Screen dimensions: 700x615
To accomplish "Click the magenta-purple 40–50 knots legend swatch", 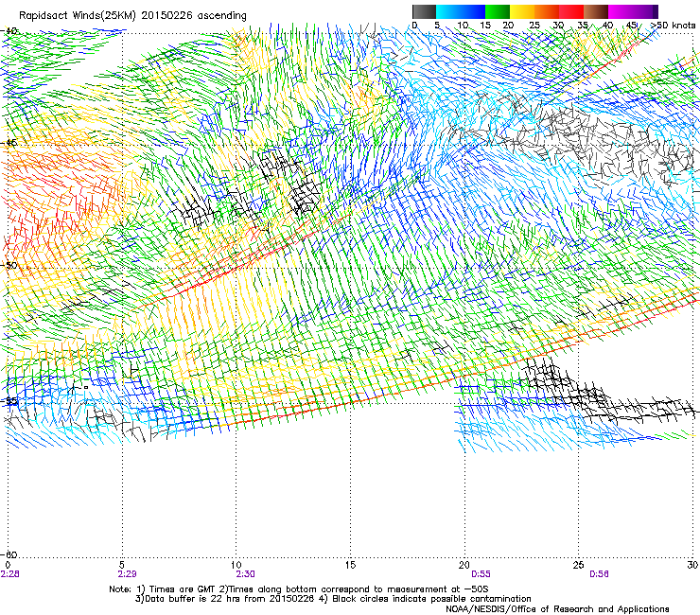I will pyautogui.click(x=633, y=11).
